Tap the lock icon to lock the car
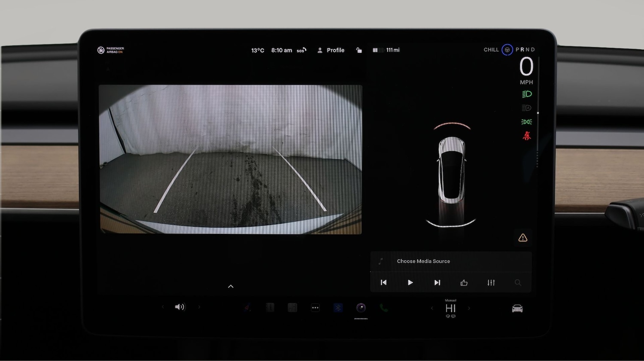Screen dimensions: 644x361 (x=359, y=50)
